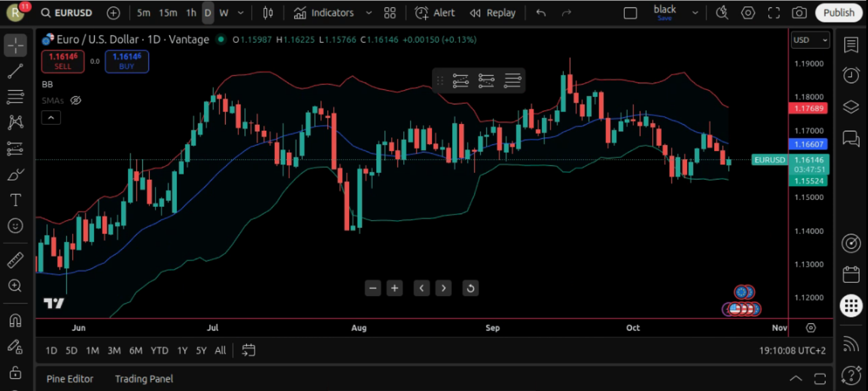The width and height of the screenshot is (868, 391).
Task: Select the All date range
Action: click(x=220, y=350)
